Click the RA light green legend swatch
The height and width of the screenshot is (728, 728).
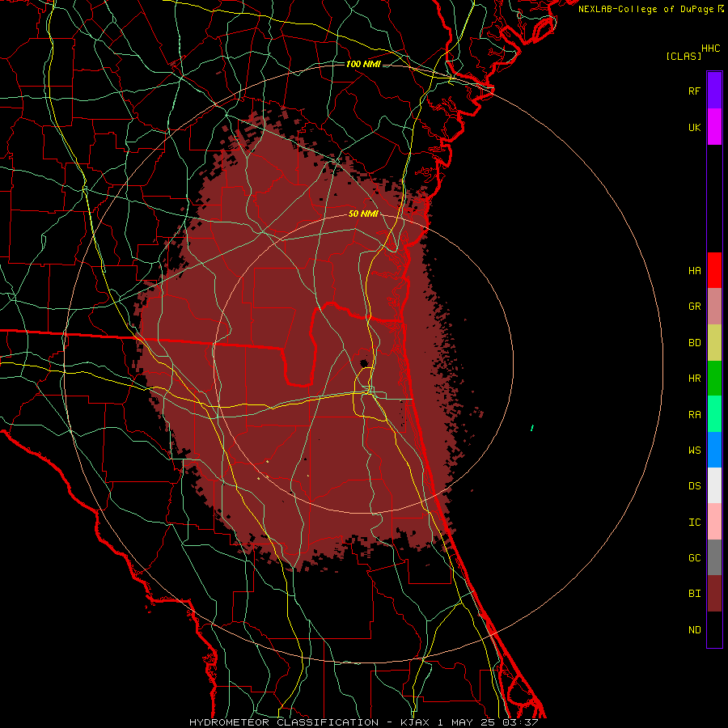click(714, 414)
